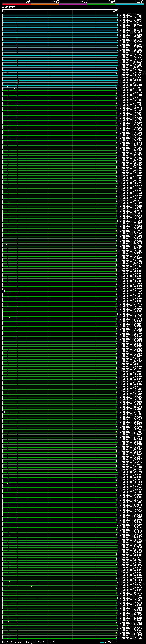Select the UniRef100_A0FLB2 label
The image size is (146, 644).
pos(131,180)
